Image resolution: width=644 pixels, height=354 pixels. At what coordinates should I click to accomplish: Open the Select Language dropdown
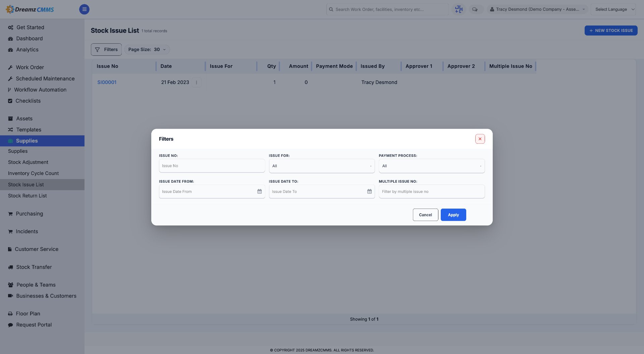[613, 9]
